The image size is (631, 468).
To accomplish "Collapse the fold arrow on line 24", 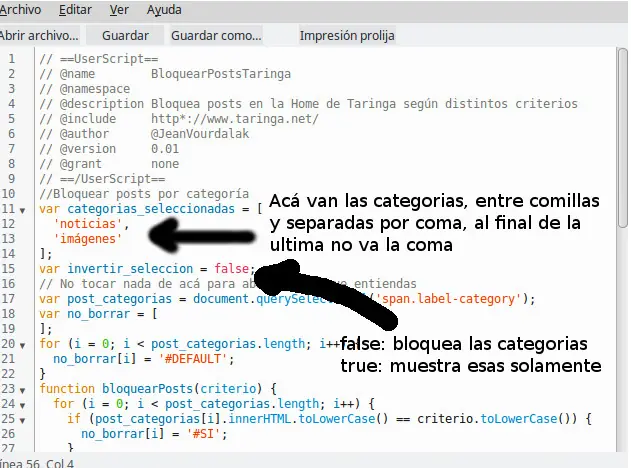I will pos(23,405).
